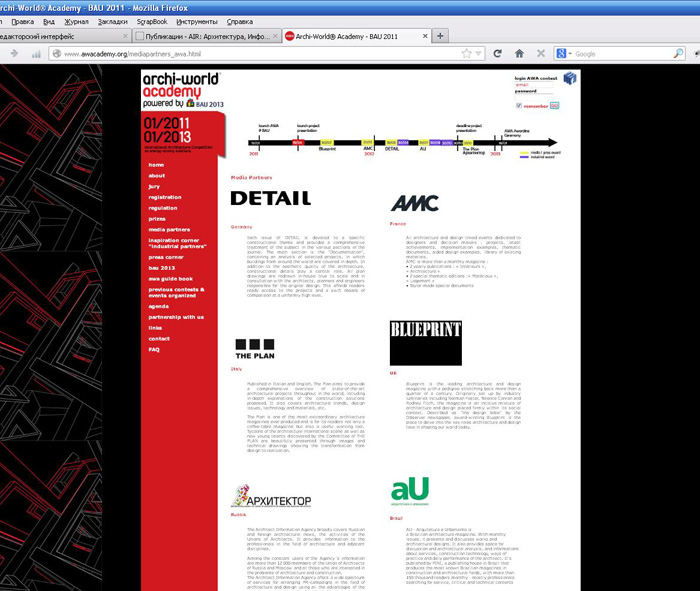Open the registration sidebar link

[x=165, y=197]
